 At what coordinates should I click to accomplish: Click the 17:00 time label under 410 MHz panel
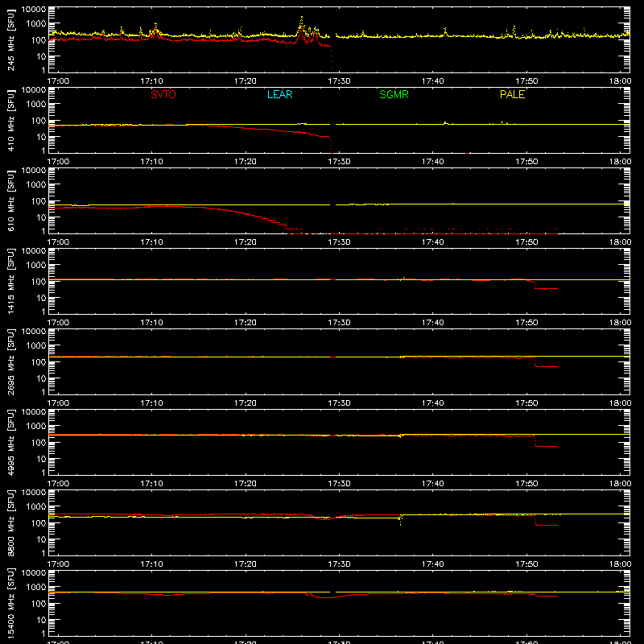click(x=58, y=162)
